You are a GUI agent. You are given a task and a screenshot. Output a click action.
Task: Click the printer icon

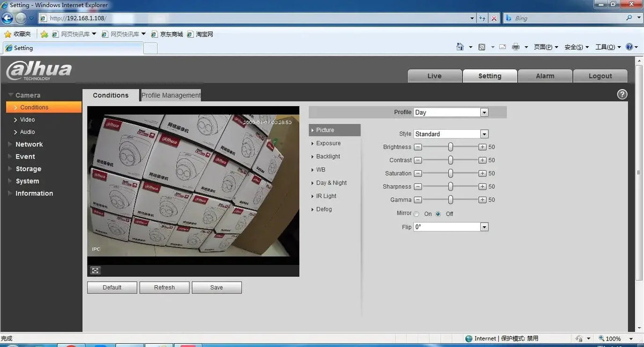[516, 47]
